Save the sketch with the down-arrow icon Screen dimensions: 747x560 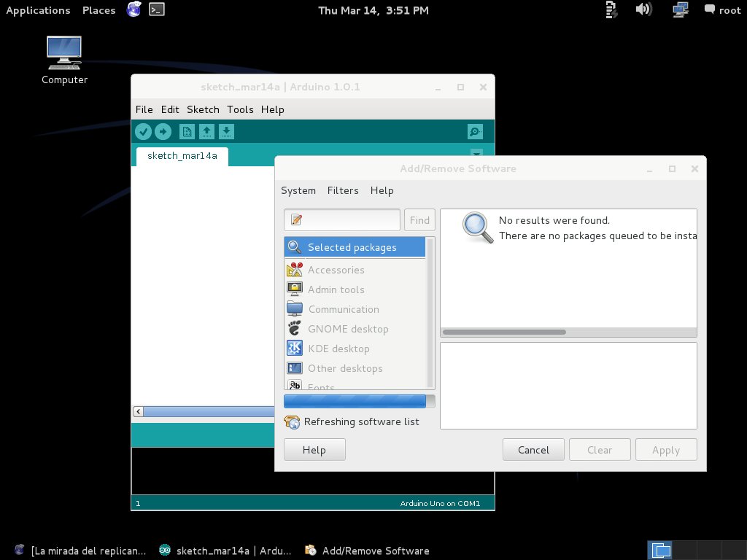point(226,131)
